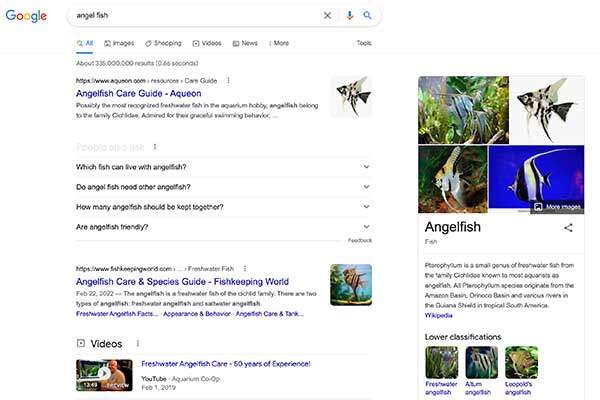Viewport: 600px width, 400px height.
Task: Open the Wikipedia link in Angelfish panel
Action: point(439,315)
